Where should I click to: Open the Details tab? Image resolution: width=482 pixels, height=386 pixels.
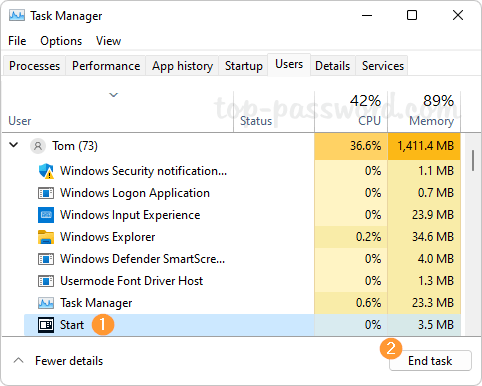pos(333,66)
